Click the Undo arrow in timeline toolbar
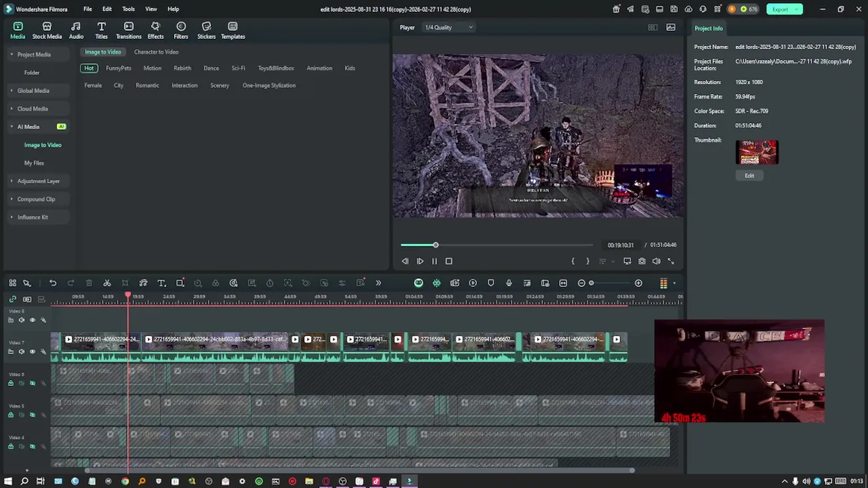Screen dimensions: 868x488 [x=53, y=283]
